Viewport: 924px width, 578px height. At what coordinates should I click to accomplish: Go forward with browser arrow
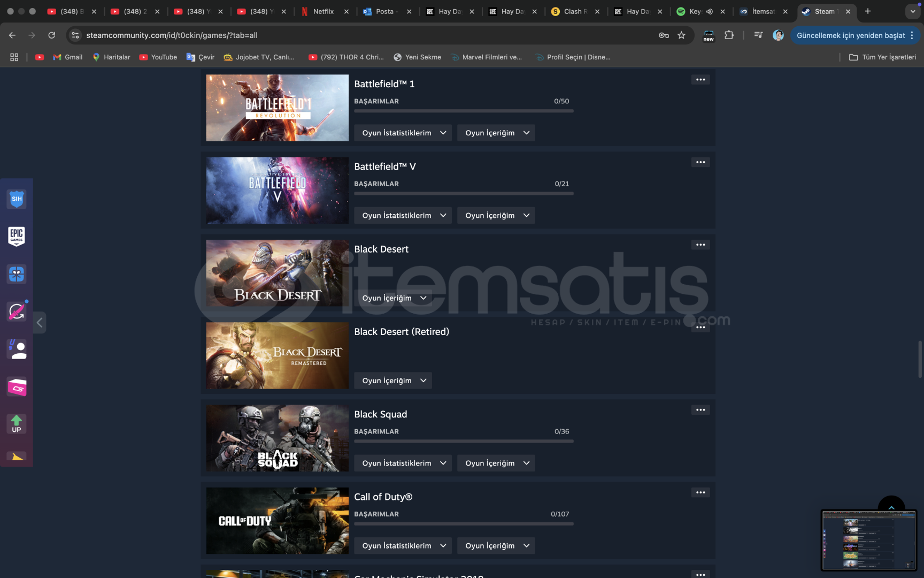point(32,35)
